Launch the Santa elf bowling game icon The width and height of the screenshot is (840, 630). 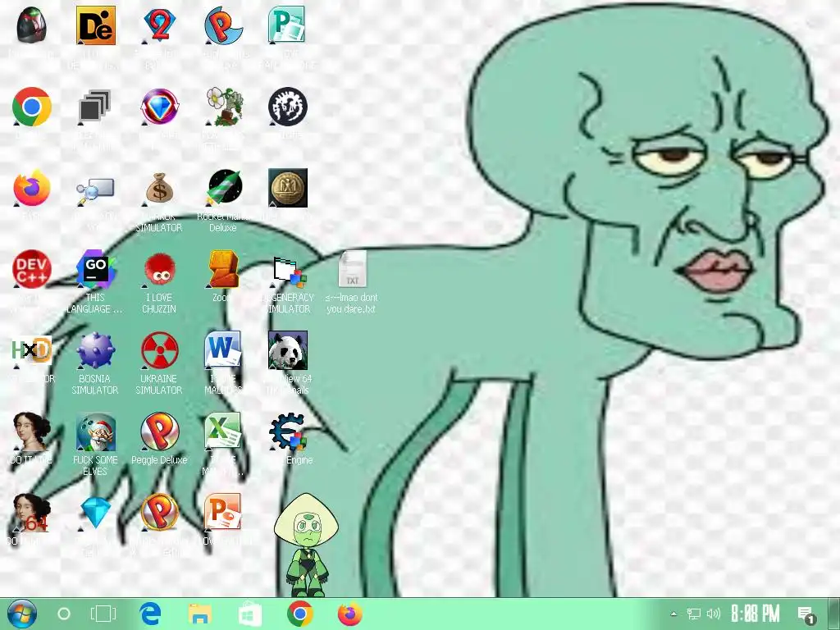95,431
